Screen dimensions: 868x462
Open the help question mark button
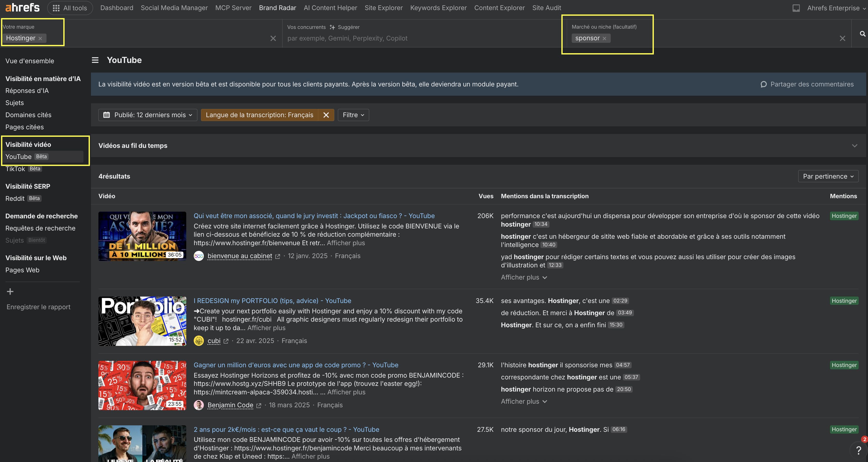(858, 450)
